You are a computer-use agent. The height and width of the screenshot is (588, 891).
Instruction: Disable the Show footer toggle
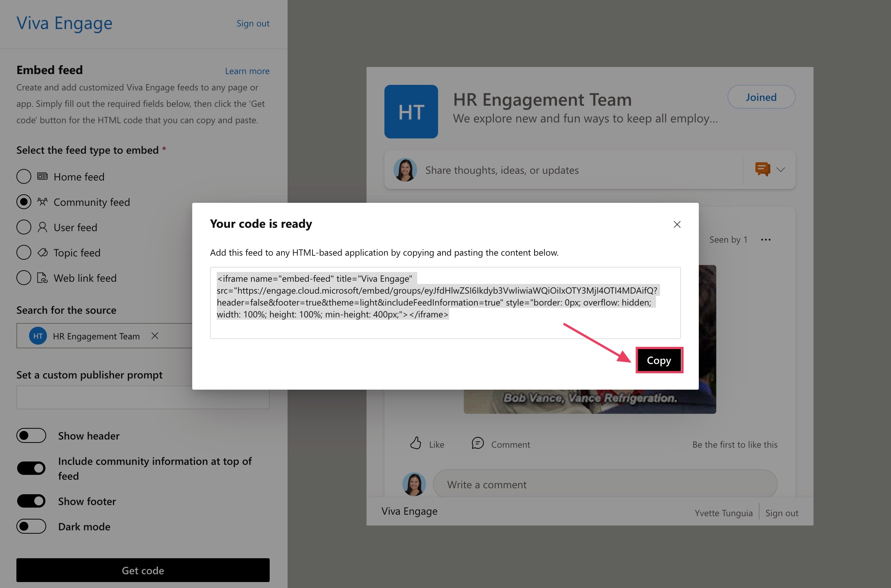pyautogui.click(x=31, y=501)
